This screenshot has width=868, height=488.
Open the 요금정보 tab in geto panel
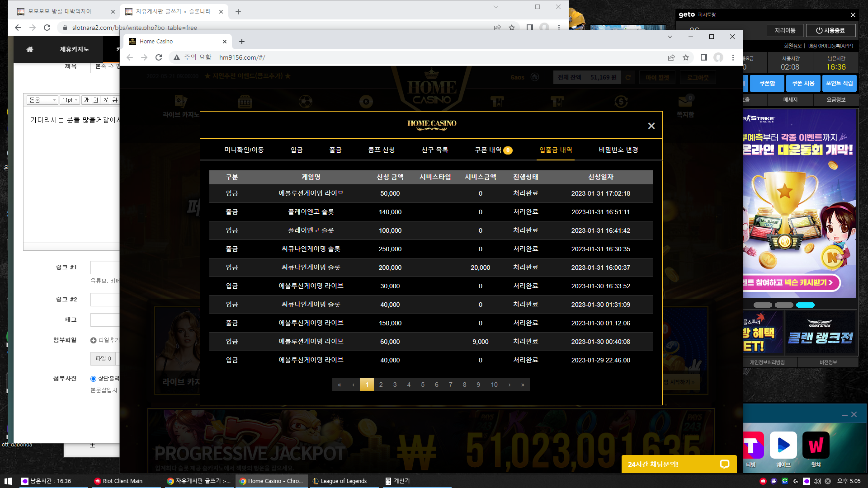pos(836,100)
